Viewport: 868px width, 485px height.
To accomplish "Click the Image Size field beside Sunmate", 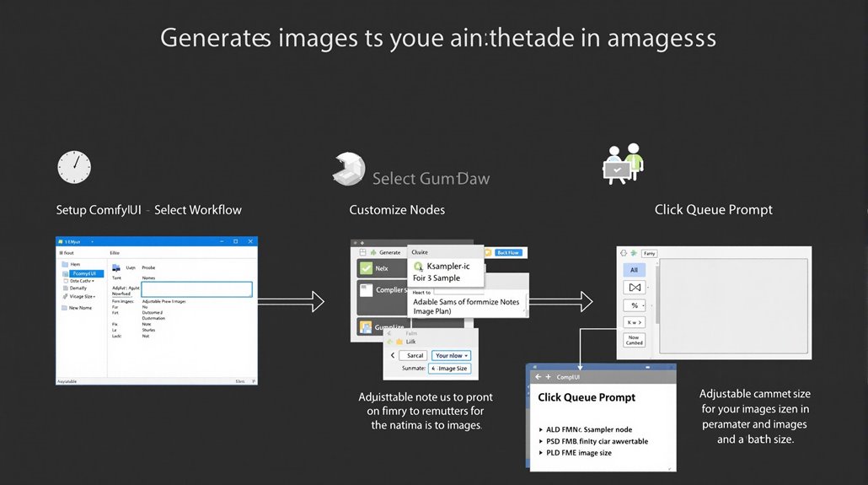I will [x=449, y=368].
